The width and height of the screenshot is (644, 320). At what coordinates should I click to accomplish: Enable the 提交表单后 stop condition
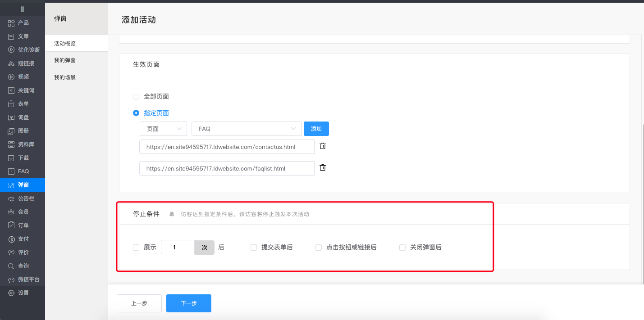click(x=253, y=247)
